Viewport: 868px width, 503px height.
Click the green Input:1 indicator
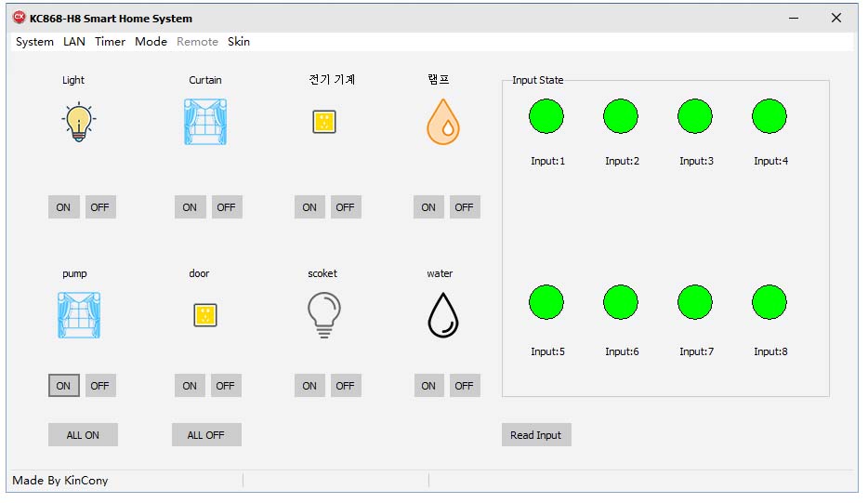point(546,116)
